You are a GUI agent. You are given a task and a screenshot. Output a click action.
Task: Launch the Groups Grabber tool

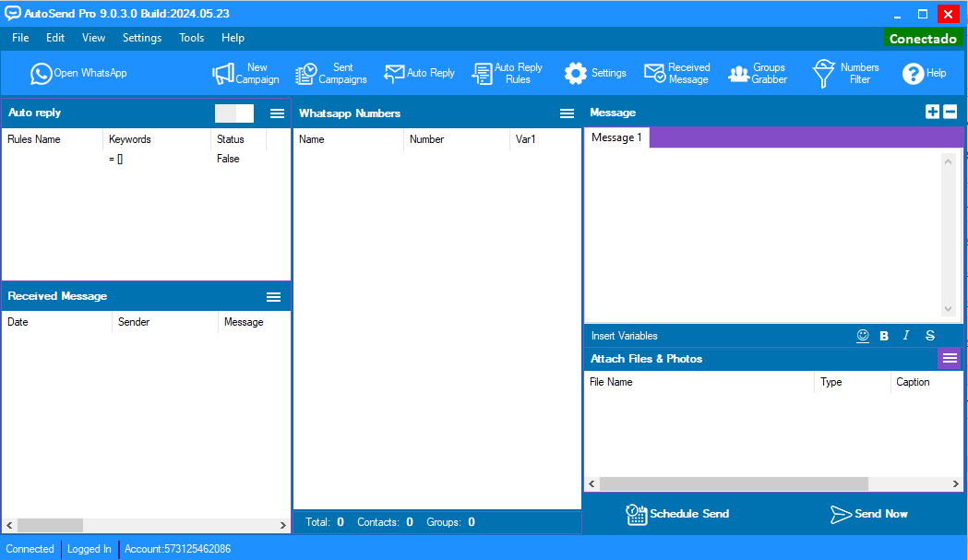coord(757,74)
